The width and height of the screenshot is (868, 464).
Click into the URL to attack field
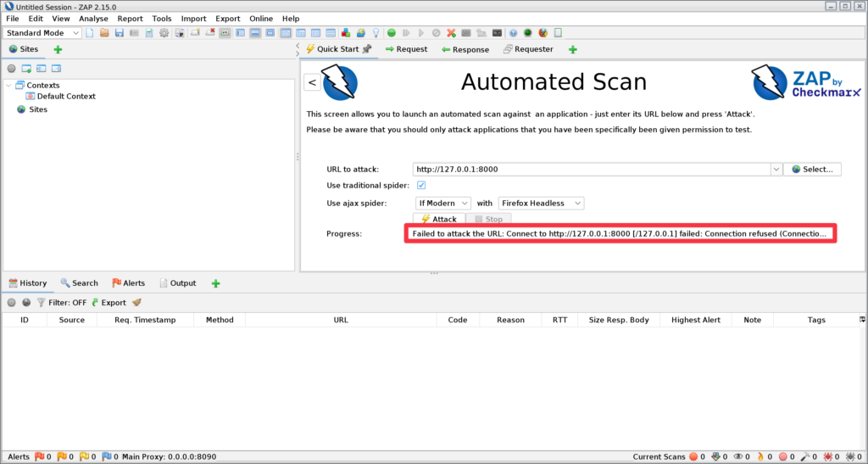[x=591, y=170]
